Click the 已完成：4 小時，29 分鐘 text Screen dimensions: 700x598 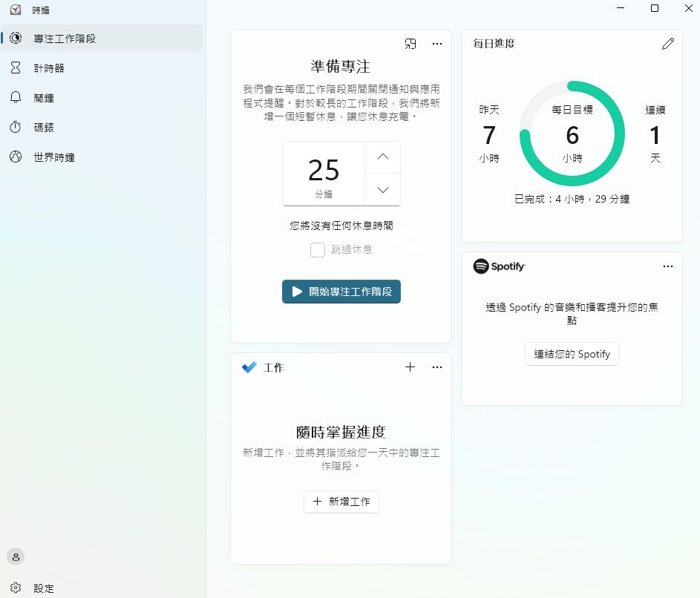572,199
